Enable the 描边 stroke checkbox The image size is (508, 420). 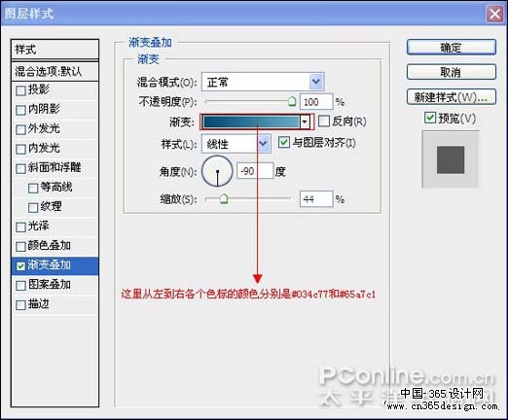tap(20, 305)
